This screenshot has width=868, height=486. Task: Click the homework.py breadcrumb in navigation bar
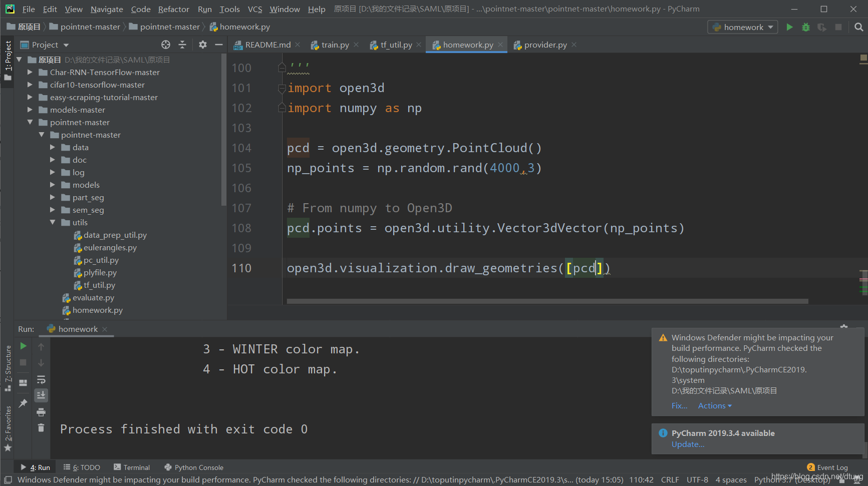click(240, 27)
